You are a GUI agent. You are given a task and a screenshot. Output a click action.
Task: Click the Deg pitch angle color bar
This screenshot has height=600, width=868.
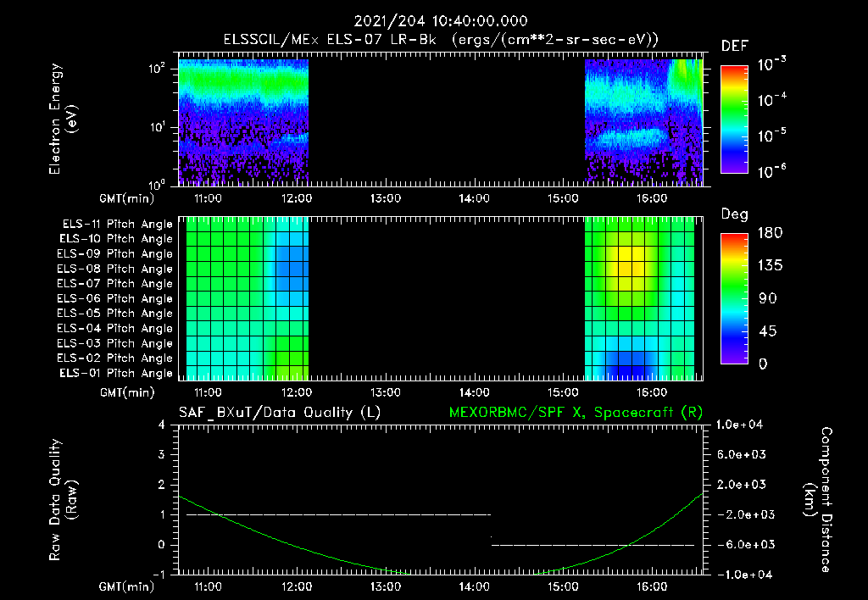pos(734,298)
